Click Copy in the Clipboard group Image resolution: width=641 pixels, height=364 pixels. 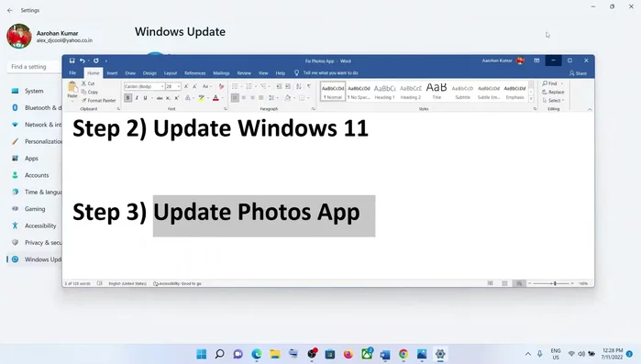90,92
